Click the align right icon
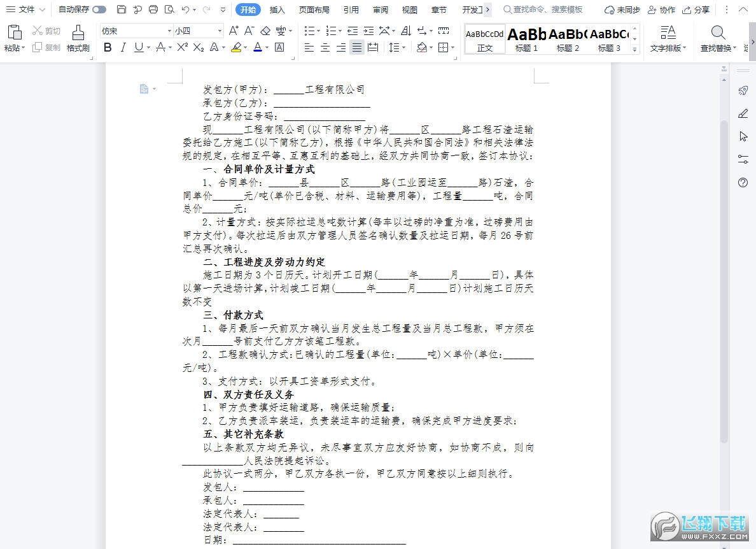The image size is (756, 549). pos(341,47)
